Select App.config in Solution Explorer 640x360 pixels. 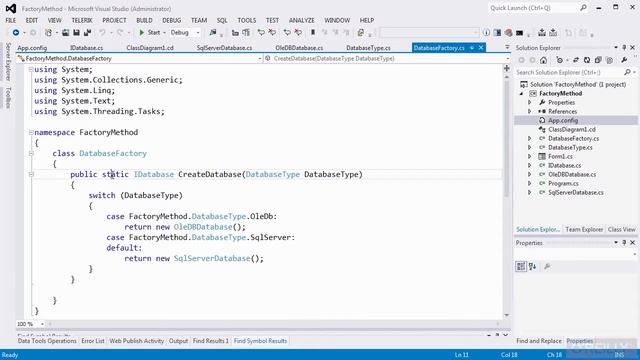click(563, 120)
